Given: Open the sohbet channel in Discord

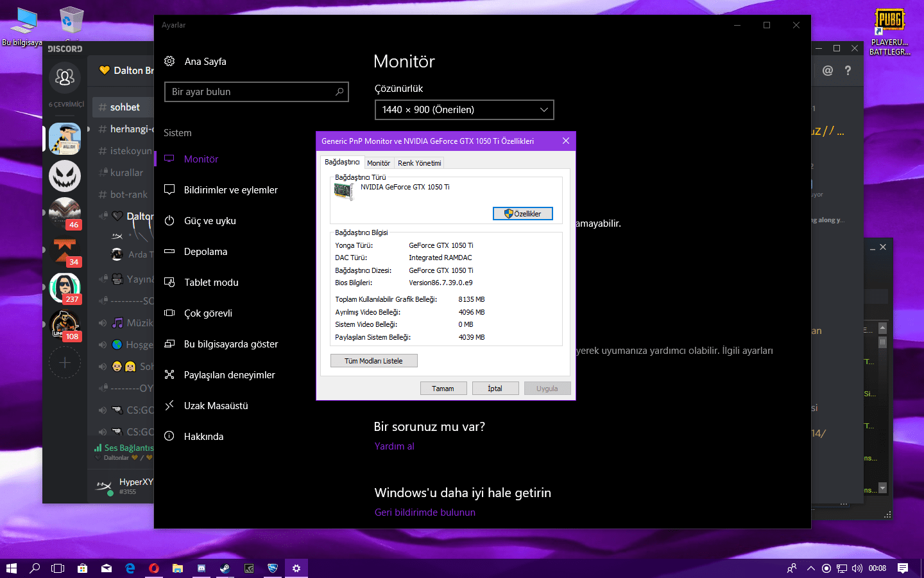Looking at the screenshot, I should tap(123, 107).
